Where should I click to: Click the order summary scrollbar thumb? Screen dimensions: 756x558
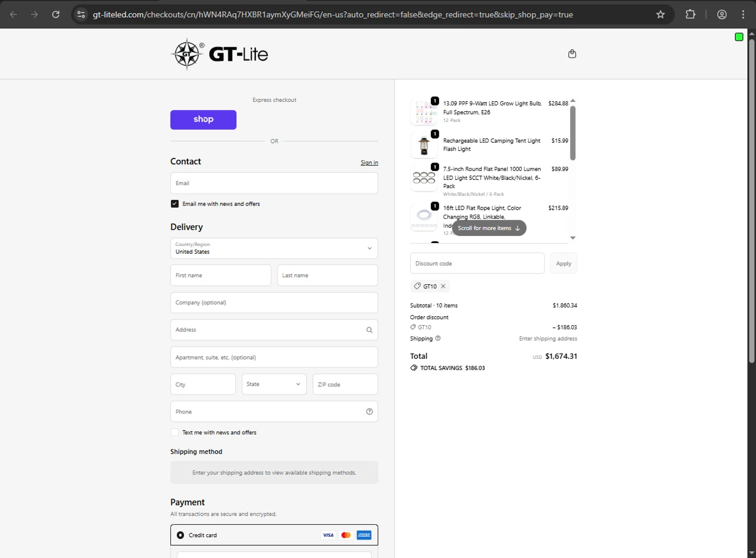pos(573,133)
